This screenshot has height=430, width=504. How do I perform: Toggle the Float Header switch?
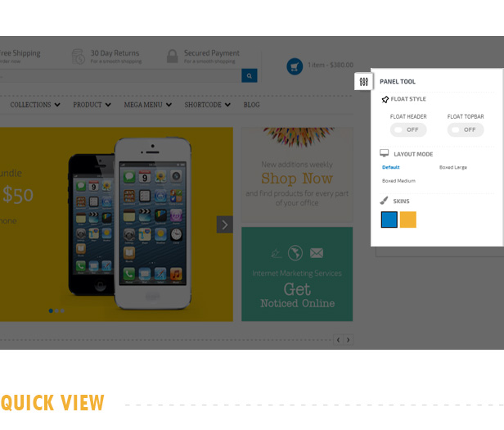coord(408,129)
